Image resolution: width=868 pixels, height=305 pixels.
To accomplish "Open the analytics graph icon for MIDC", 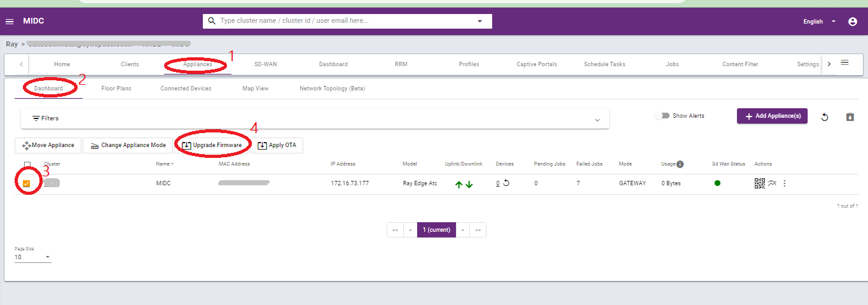I will 772,183.
